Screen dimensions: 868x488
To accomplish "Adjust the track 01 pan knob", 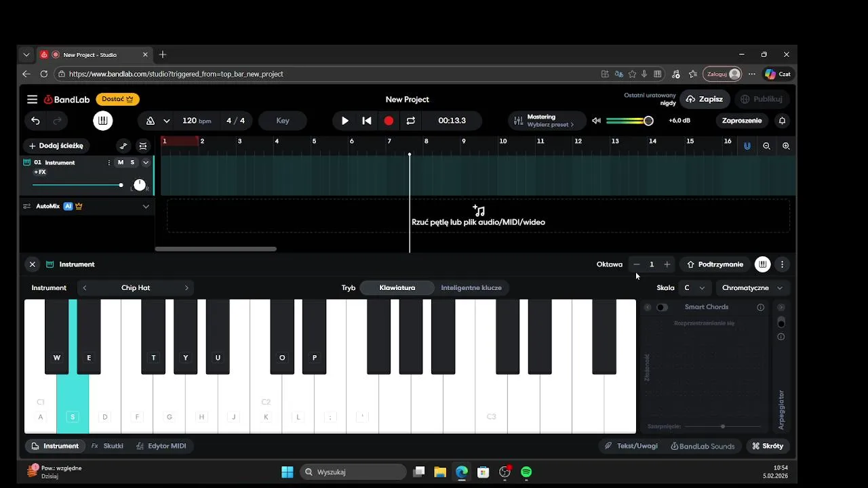I will click(x=139, y=185).
